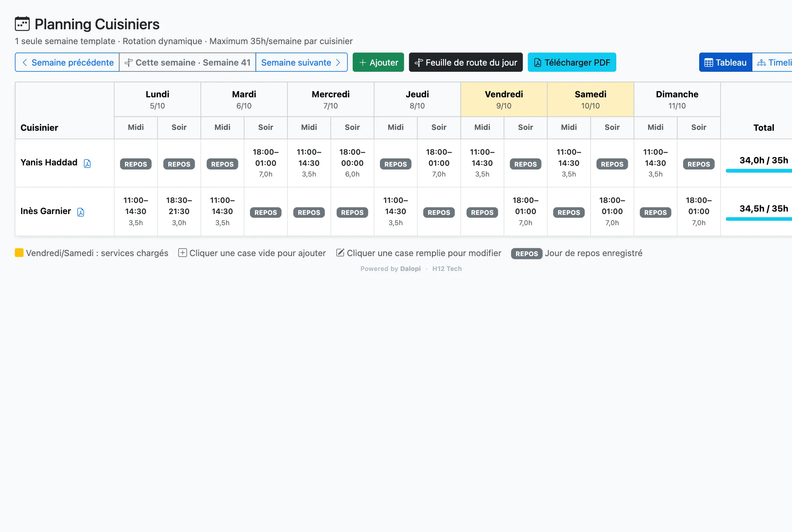Click the Samedi 10/10 column header
The height and width of the screenshot is (532, 792).
point(591,99)
